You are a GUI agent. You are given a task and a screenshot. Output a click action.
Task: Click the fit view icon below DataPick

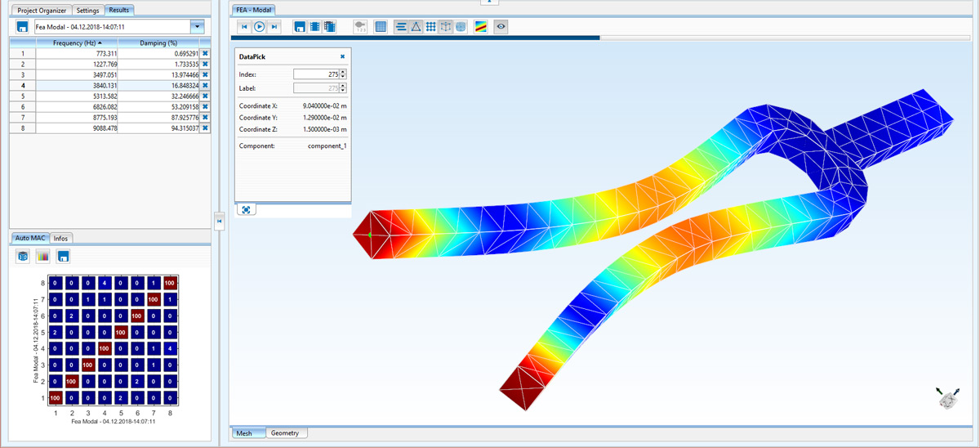[247, 209]
